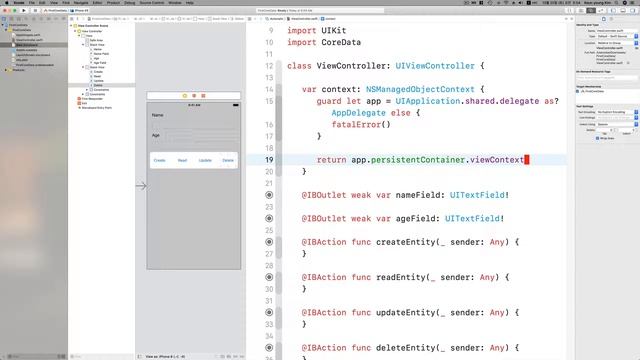
Task: Click line number 19 in the gutter
Action: [269, 160]
